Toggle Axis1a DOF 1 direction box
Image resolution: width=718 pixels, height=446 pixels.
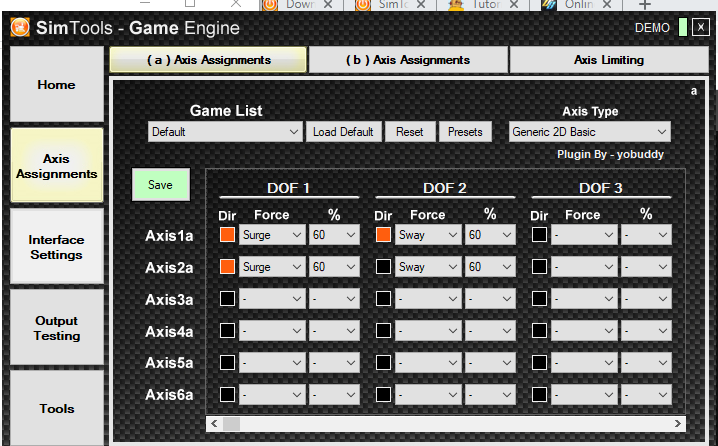point(227,235)
